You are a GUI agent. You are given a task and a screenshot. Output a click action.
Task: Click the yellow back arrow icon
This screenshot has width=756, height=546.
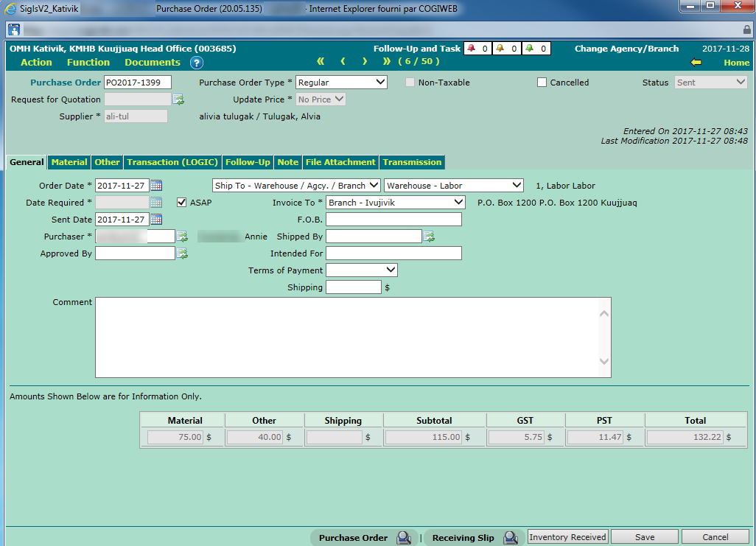pyautogui.click(x=696, y=63)
